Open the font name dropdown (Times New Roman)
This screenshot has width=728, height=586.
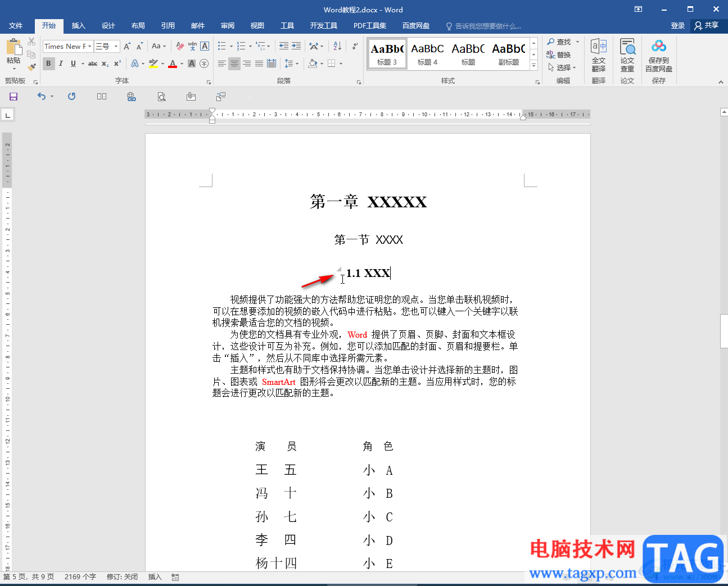89,46
